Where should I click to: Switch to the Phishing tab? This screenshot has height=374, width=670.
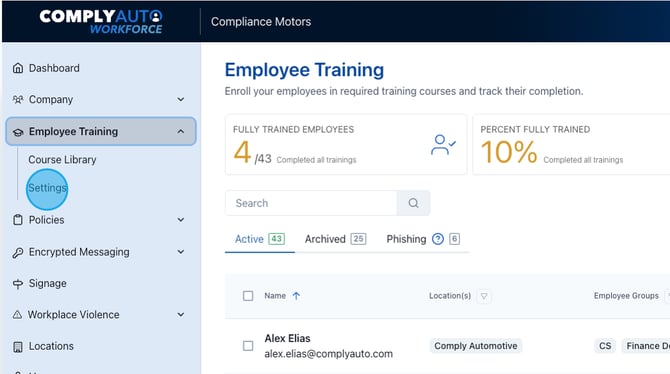point(423,239)
